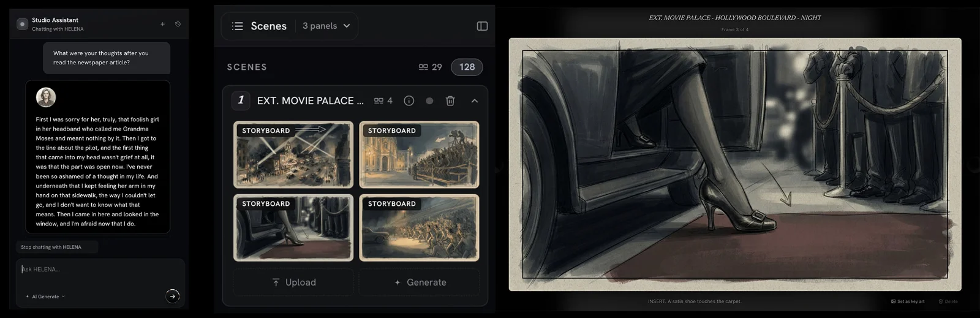Send message with the arrow button
The width and height of the screenshot is (980, 318).
(x=173, y=296)
